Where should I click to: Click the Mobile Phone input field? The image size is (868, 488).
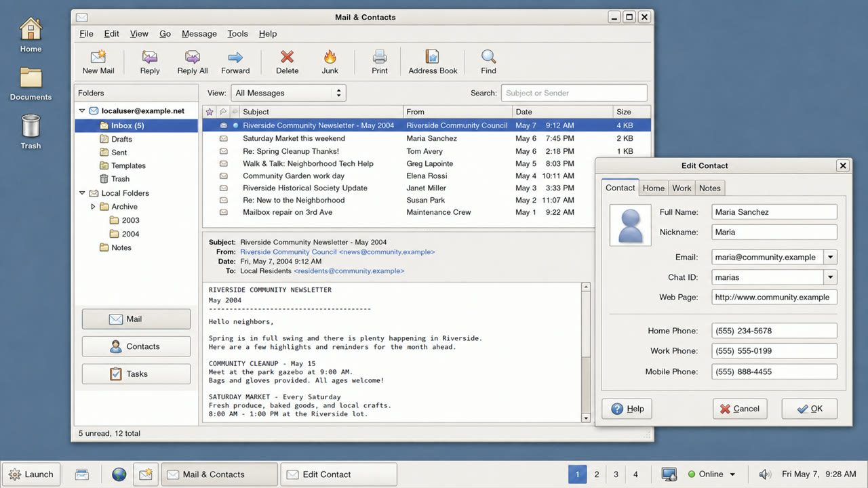[774, 371]
